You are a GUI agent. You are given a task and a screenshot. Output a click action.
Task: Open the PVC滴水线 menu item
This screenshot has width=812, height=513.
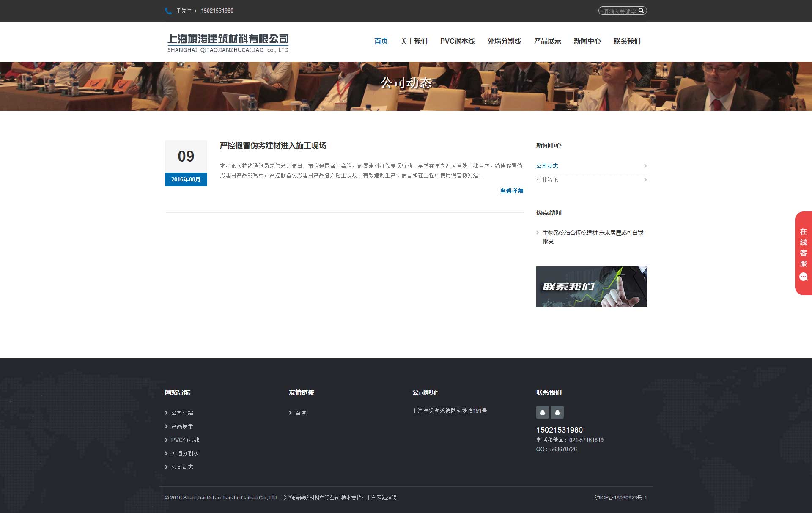(x=457, y=41)
